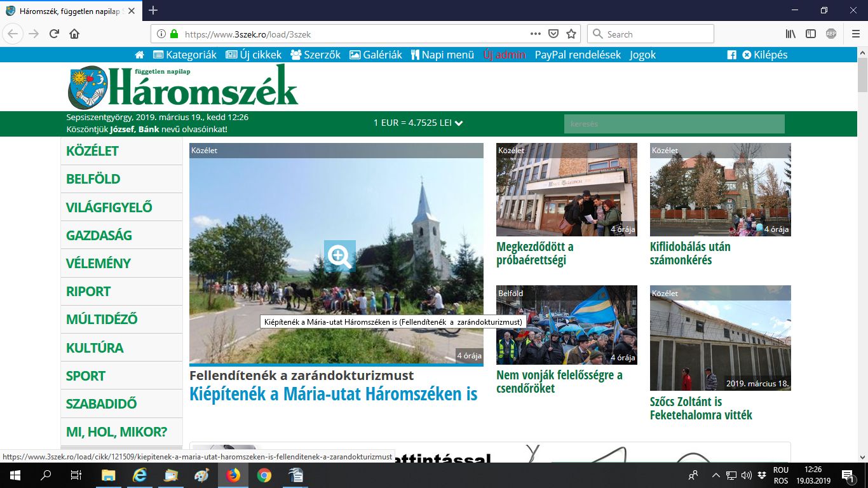Open the Facebook icon in top bar
868x488 pixels.
(x=731, y=55)
